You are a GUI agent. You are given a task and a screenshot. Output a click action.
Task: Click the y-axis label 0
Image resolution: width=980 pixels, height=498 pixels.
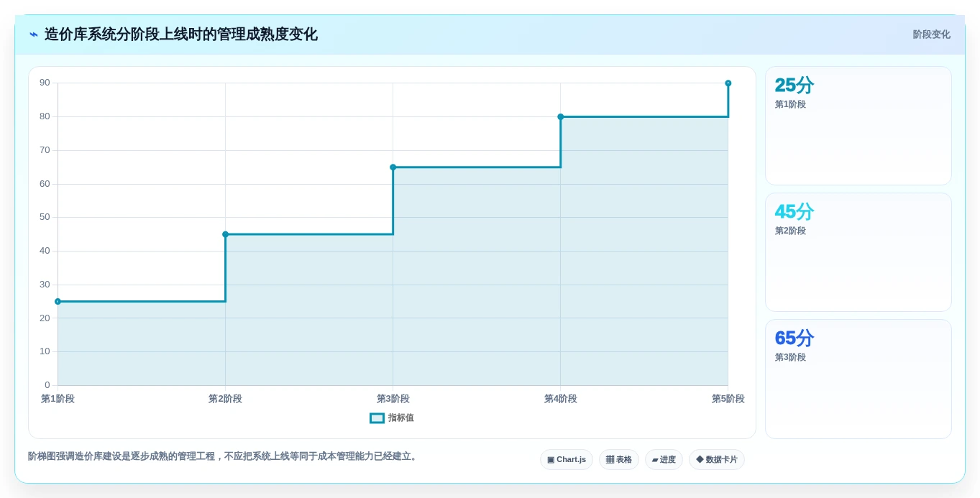pos(47,385)
